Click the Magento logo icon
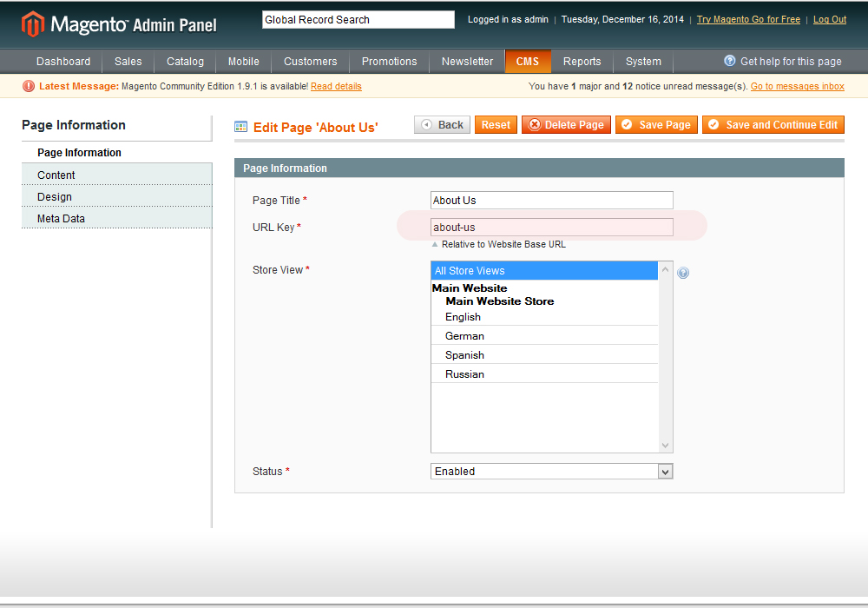Viewport: 868px width, 608px height. (x=33, y=23)
